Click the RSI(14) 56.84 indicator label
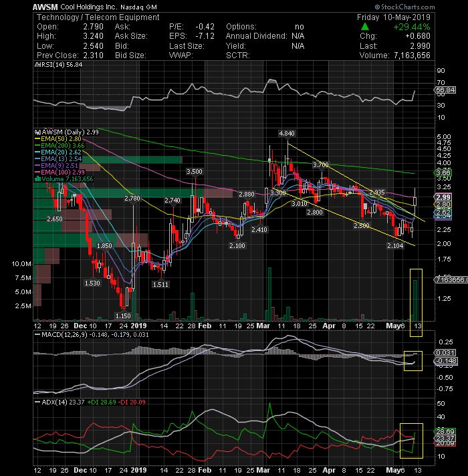 point(59,65)
